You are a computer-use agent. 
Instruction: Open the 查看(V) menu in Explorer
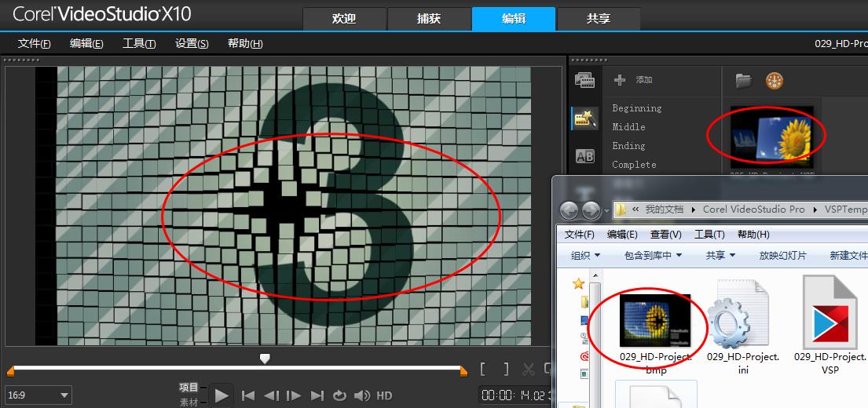tap(666, 235)
